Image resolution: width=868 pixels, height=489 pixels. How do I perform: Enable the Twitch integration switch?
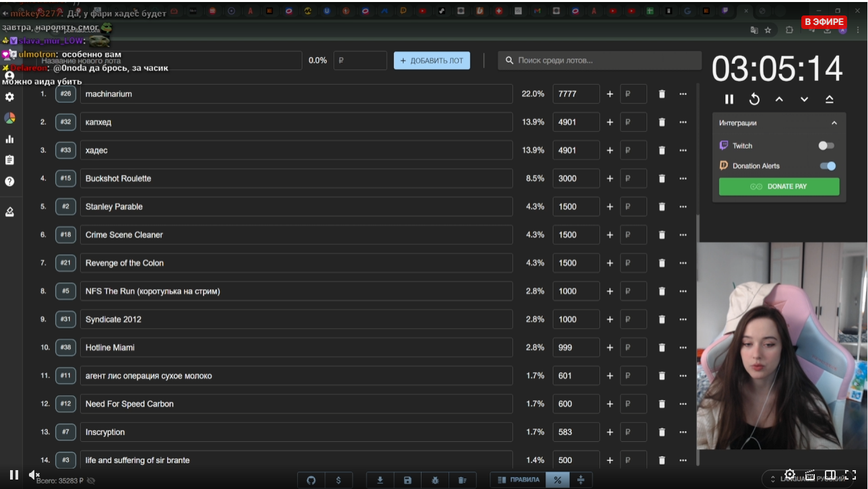click(826, 145)
